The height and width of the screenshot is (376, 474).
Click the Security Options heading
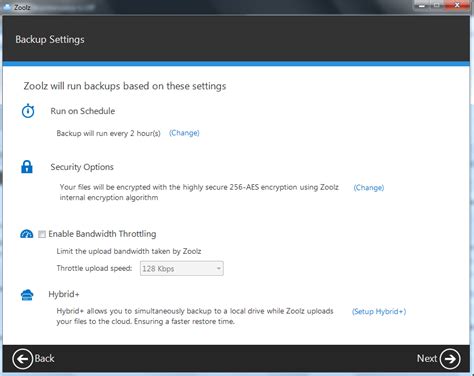tap(82, 167)
